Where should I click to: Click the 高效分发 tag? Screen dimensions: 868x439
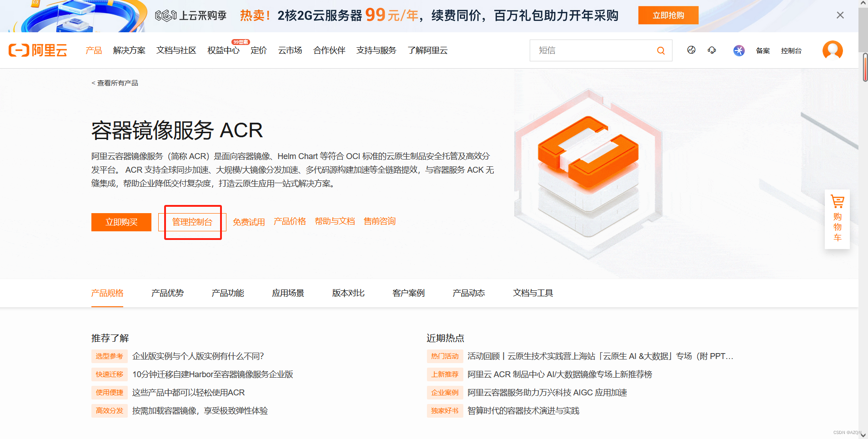click(110, 411)
